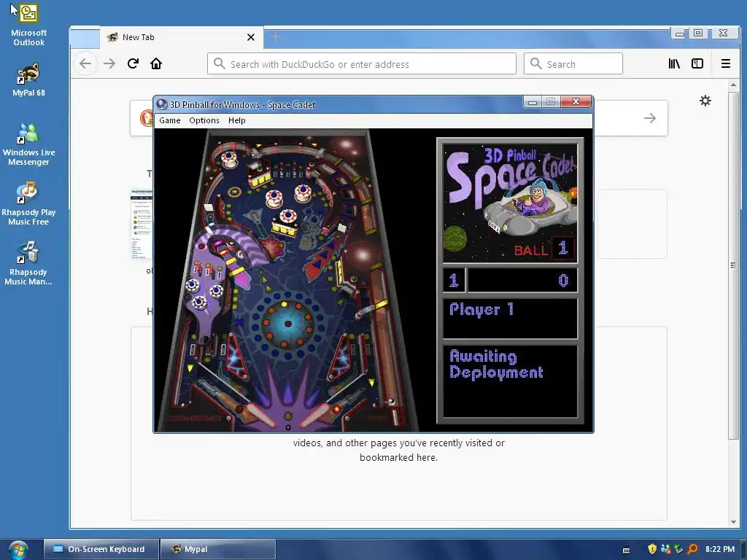Click the Space Cadet logo panel
The height and width of the screenshot is (560, 747).
510,203
